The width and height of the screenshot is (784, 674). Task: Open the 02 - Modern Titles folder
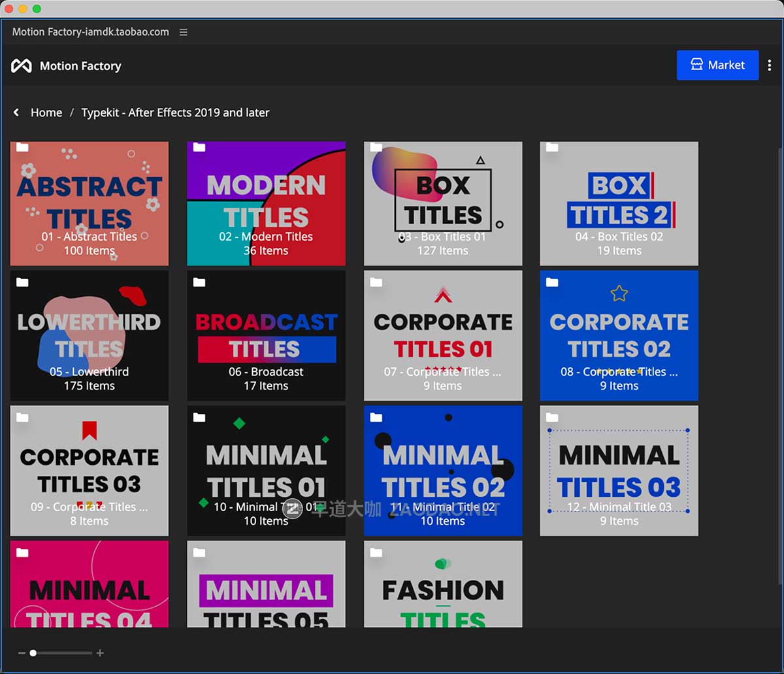[266, 204]
